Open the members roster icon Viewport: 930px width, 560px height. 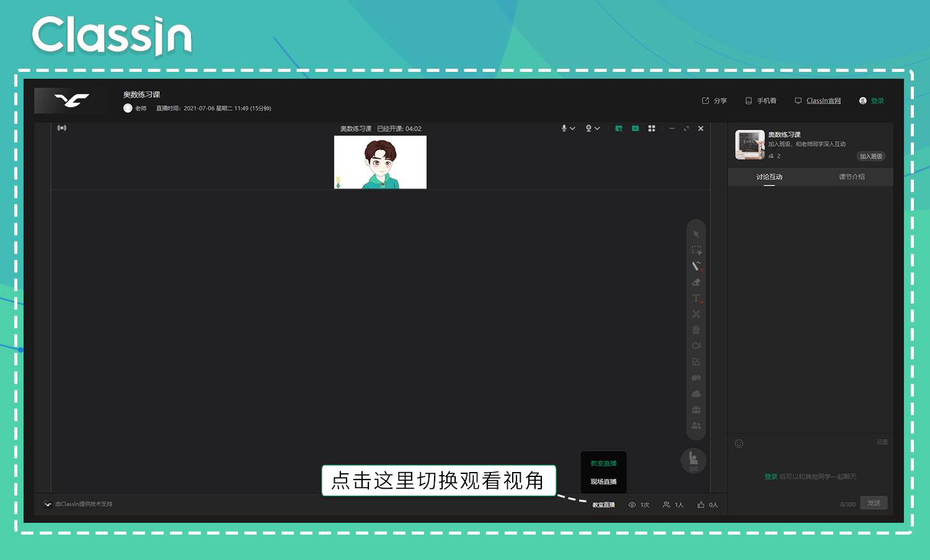coord(696,426)
